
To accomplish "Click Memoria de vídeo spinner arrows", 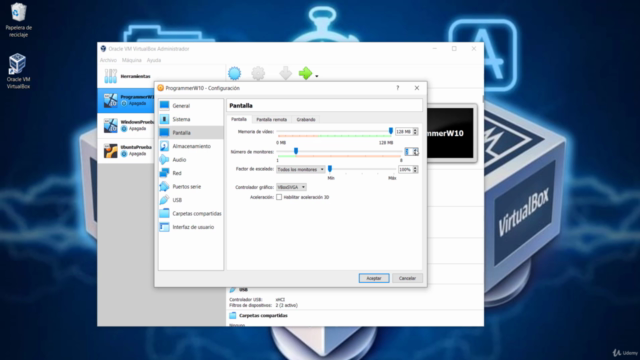I will pos(416,131).
